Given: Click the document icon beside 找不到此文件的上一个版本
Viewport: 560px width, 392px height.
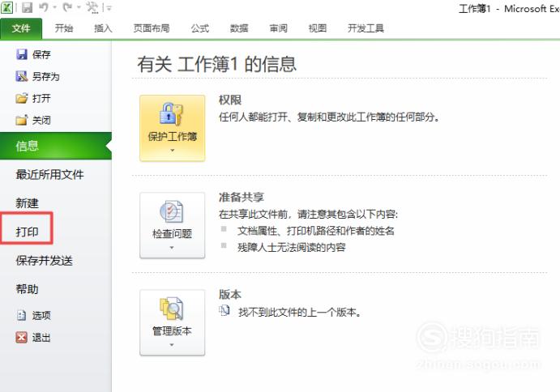Looking at the screenshot, I should coord(224,311).
